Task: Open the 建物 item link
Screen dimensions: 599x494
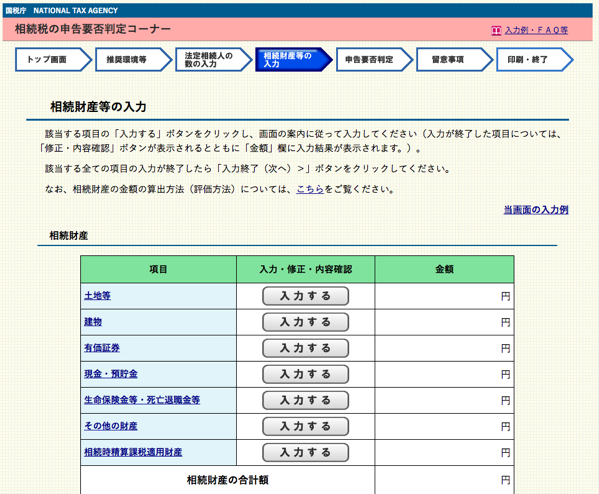Action: pos(93,322)
